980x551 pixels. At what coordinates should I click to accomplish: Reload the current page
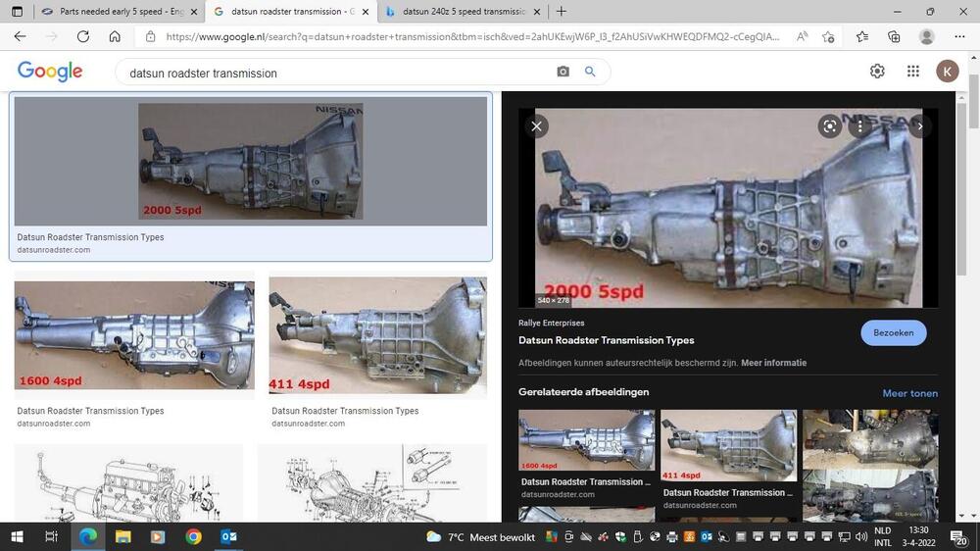(x=83, y=37)
